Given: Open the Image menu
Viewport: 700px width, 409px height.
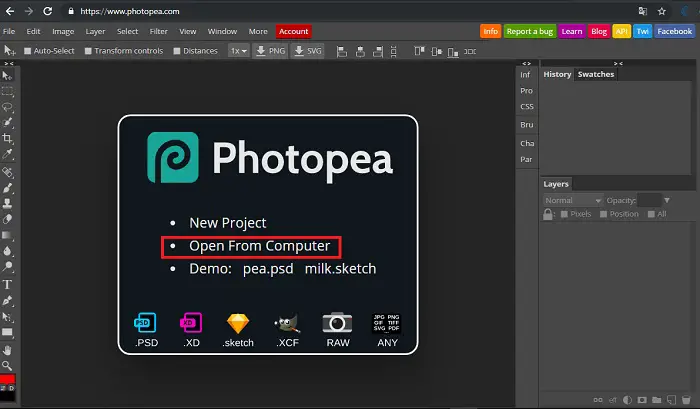Looking at the screenshot, I should coord(63,31).
